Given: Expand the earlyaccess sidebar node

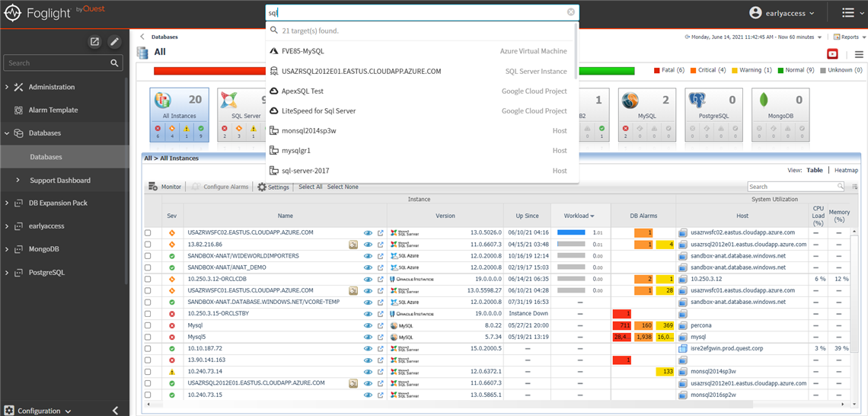Looking at the screenshot, I should (x=7, y=226).
